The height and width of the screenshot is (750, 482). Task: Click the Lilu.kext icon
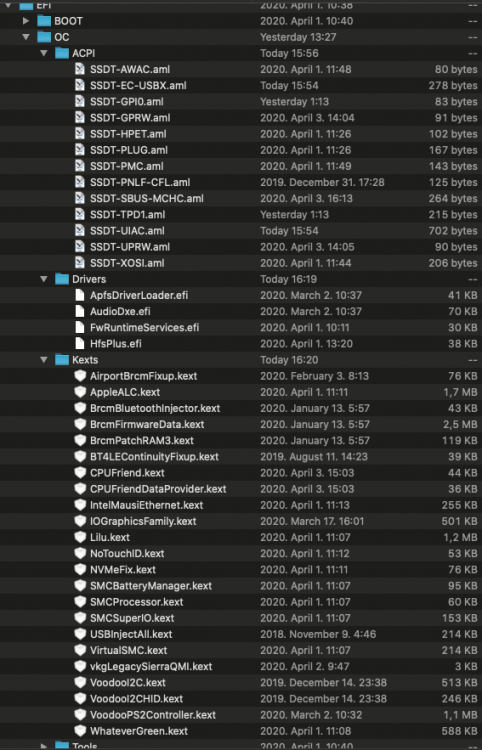coord(80,537)
